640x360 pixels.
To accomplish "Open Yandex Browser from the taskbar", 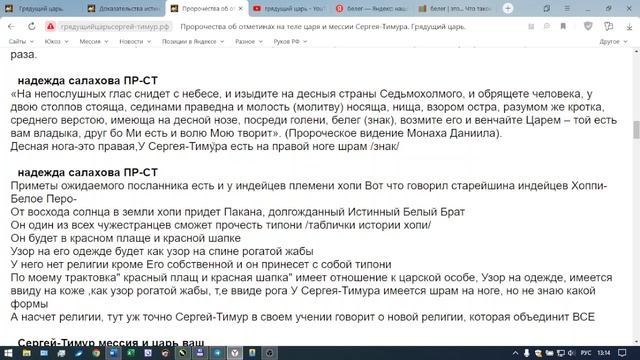I will pyautogui.click(x=235, y=353).
